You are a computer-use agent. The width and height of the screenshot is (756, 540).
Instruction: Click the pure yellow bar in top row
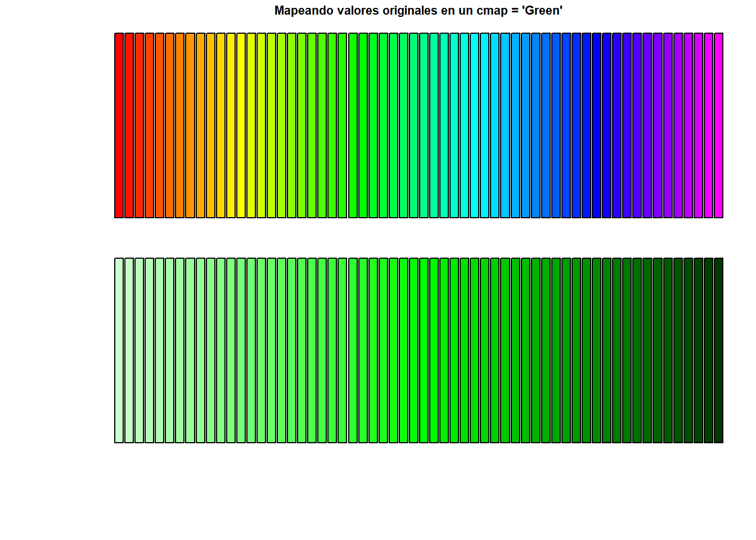pos(241,125)
